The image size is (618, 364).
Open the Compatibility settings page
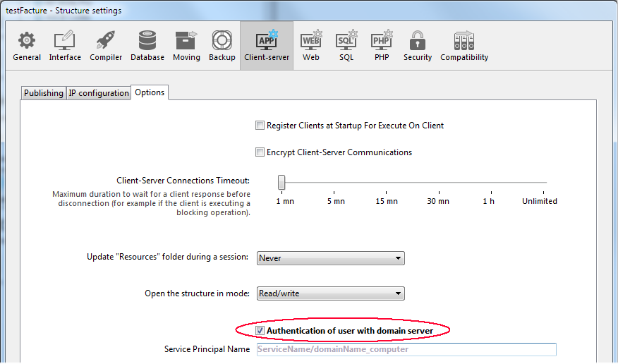point(464,46)
